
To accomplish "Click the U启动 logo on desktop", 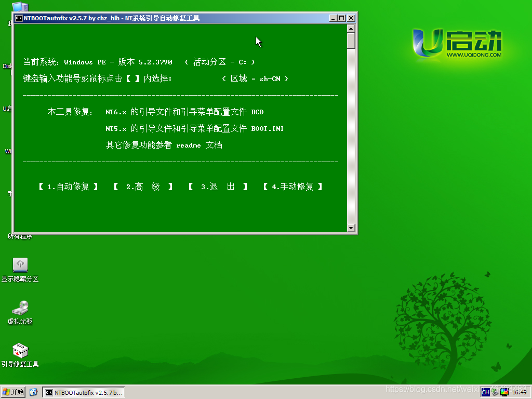I will coord(457,43).
